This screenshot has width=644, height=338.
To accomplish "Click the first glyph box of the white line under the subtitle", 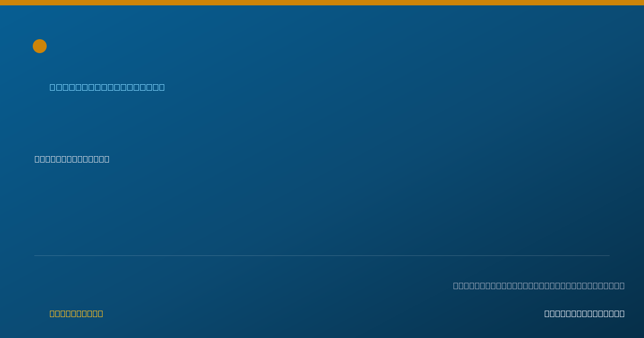I will click(x=38, y=159).
